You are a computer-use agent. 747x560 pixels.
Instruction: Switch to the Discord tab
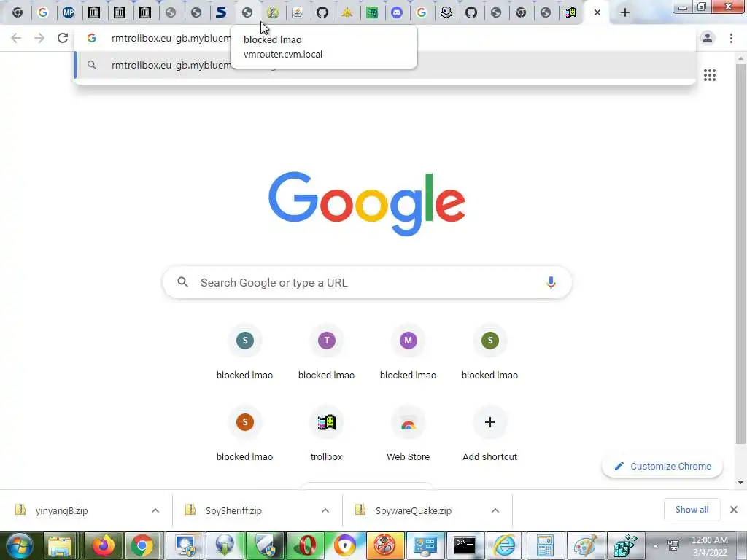(397, 13)
